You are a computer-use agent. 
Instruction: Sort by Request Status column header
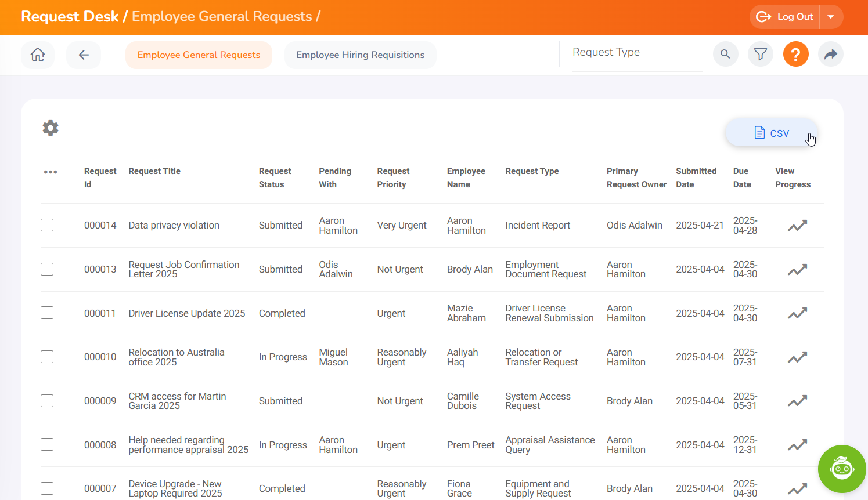click(x=275, y=177)
